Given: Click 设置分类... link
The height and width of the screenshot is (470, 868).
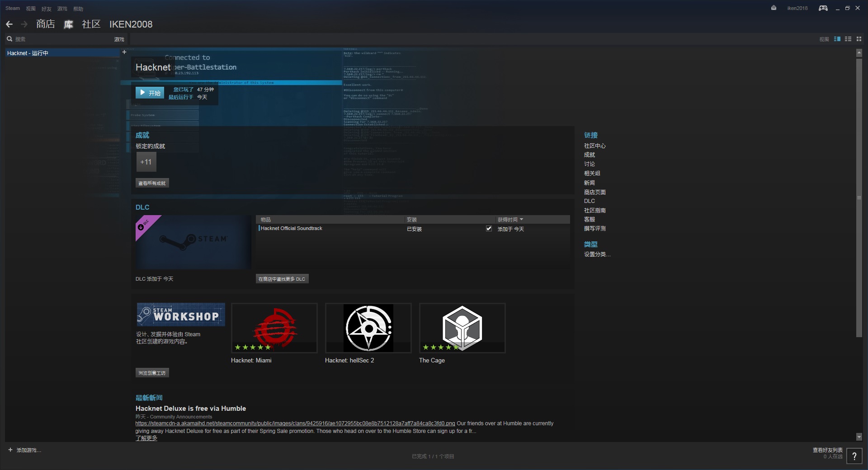Looking at the screenshot, I should (x=597, y=254).
